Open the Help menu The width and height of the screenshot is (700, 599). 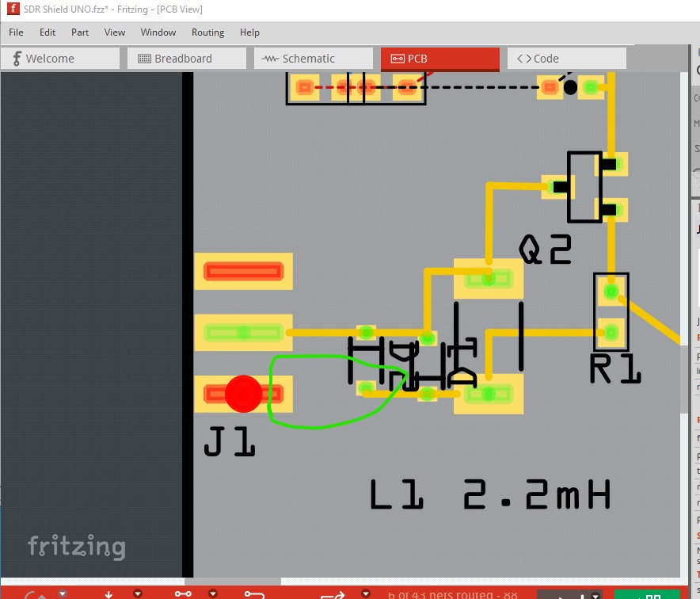point(249,32)
